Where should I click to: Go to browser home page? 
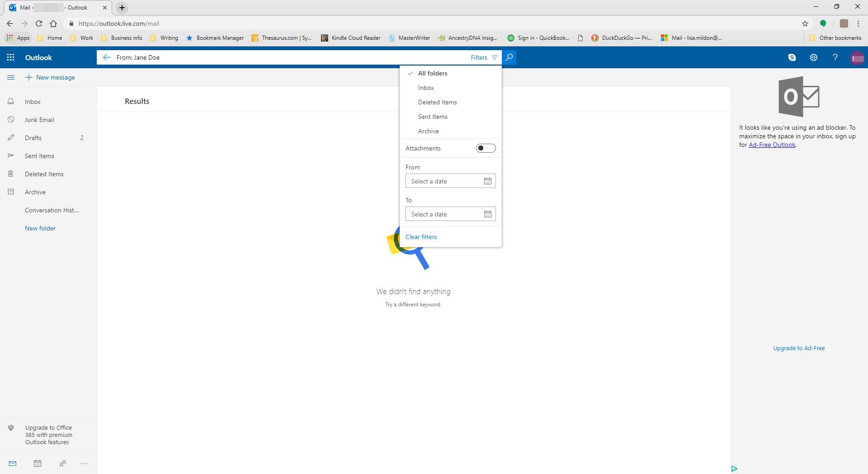pos(53,23)
